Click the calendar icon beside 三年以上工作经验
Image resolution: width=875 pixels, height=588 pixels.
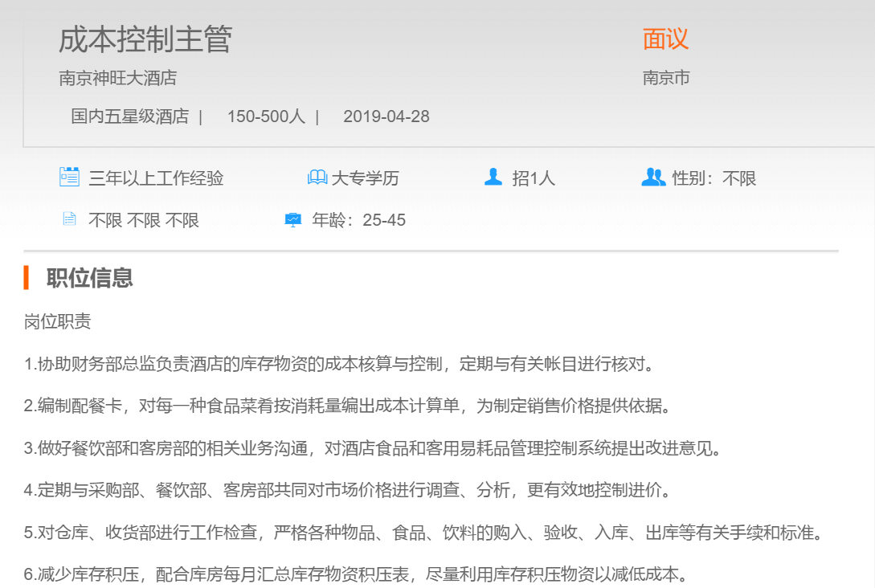pos(69,177)
